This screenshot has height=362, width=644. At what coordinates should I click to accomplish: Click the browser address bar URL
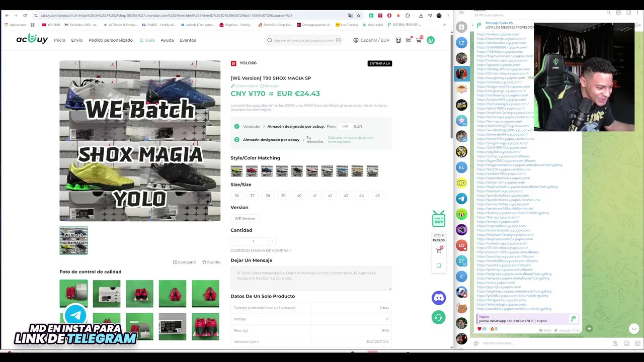(x=166, y=16)
